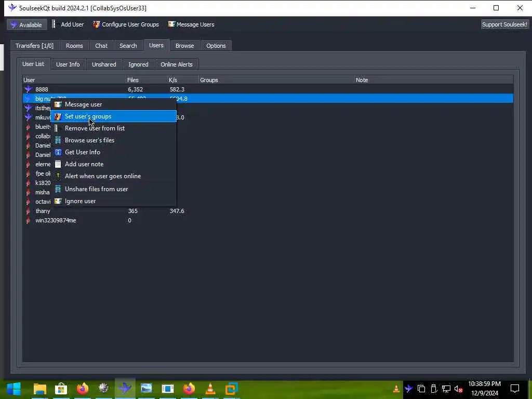Click the Message Users button
Image resolution: width=532 pixels, height=399 pixels.
tap(191, 24)
